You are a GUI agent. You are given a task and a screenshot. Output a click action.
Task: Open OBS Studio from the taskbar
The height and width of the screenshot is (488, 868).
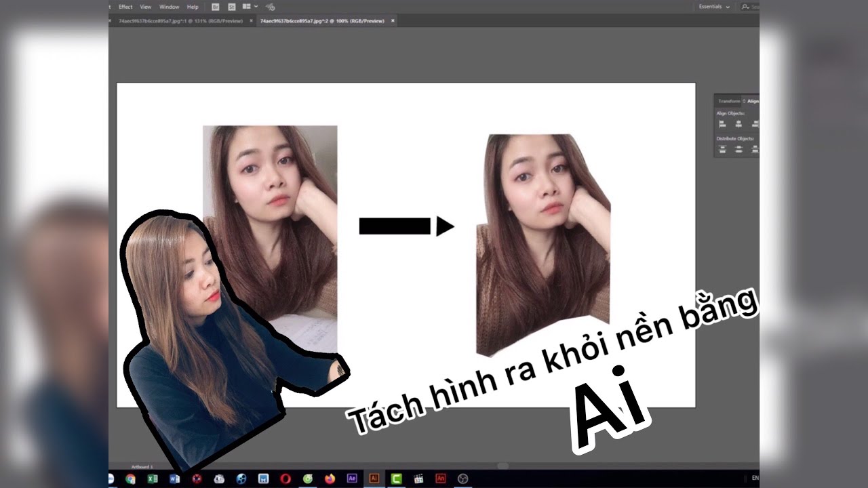(x=463, y=479)
